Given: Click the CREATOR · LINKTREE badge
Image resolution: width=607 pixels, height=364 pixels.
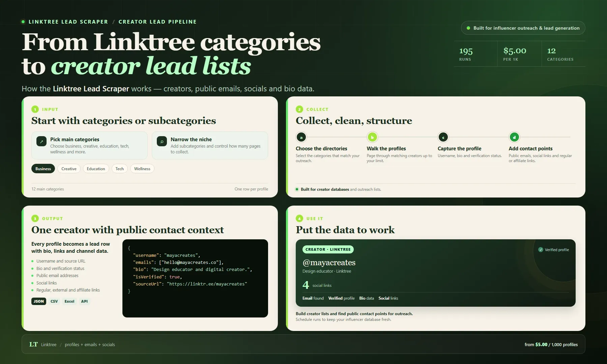Looking at the screenshot, I should coord(328,249).
